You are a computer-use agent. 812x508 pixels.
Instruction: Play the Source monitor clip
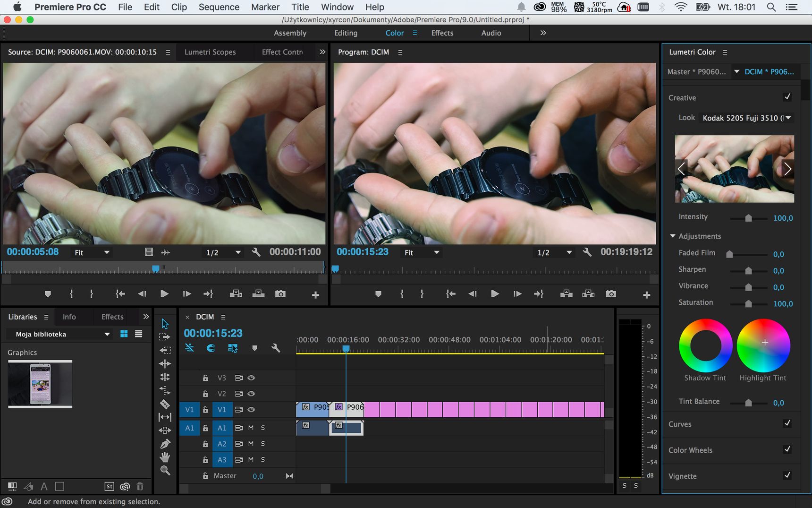click(x=164, y=294)
